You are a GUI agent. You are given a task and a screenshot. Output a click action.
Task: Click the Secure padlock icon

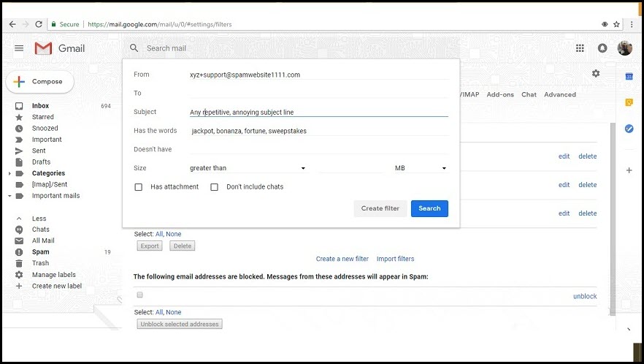[53, 24]
